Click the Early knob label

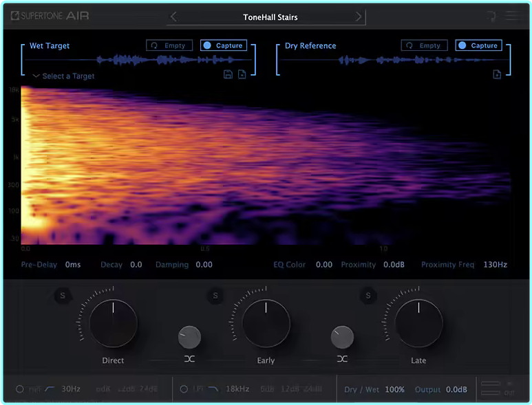(x=266, y=360)
